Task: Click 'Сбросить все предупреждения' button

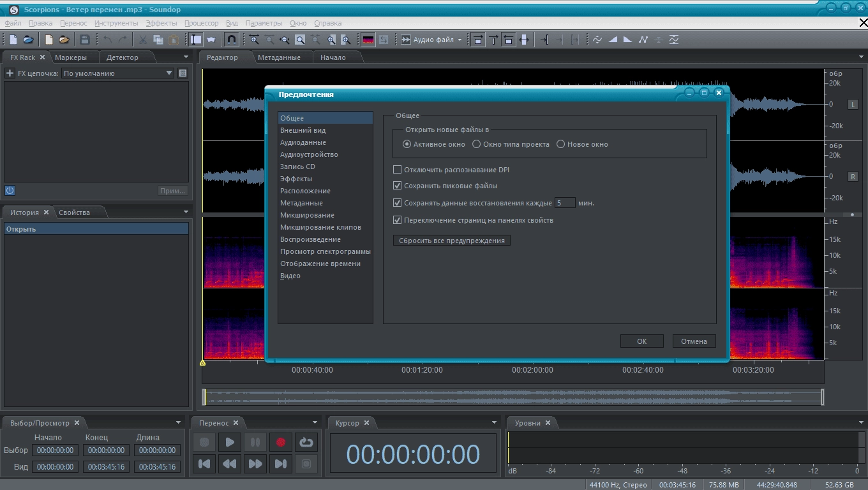Action: coord(452,241)
